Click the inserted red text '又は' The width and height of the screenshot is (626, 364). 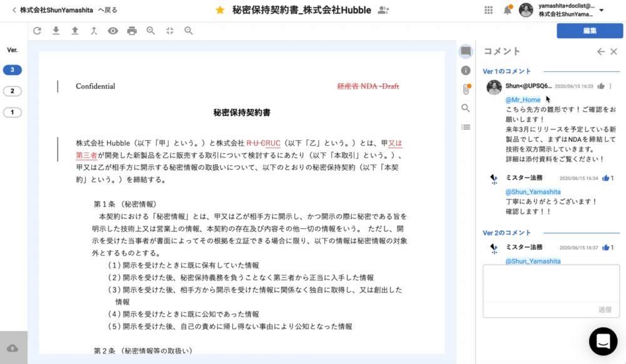[x=395, y=143]
